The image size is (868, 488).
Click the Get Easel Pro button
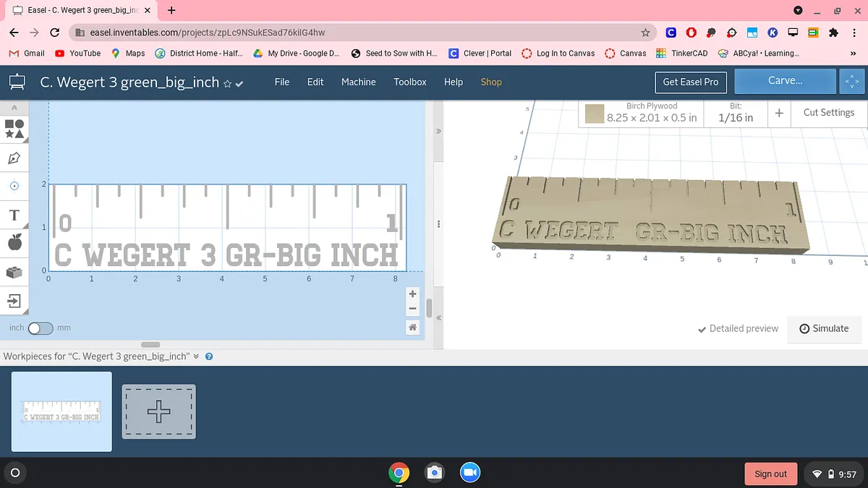pos(691,82)
